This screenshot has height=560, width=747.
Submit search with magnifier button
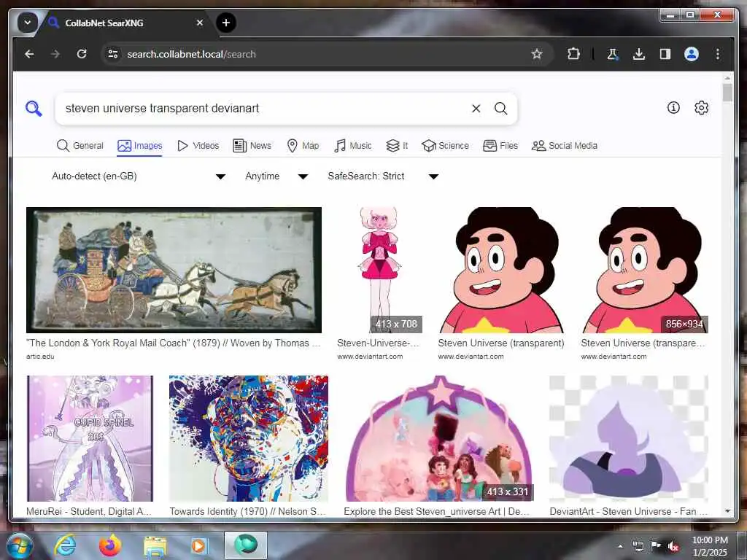[500, 109]
